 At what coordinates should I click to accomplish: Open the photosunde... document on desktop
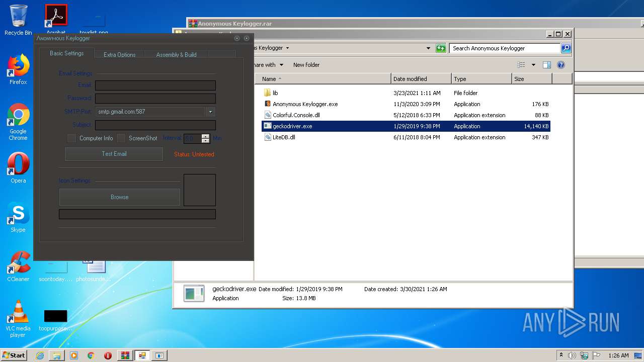[x=94, y=270]
